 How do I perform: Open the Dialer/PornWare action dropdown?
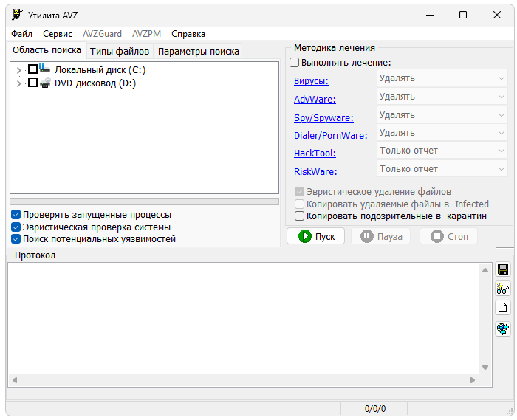[x=442, y=133]
